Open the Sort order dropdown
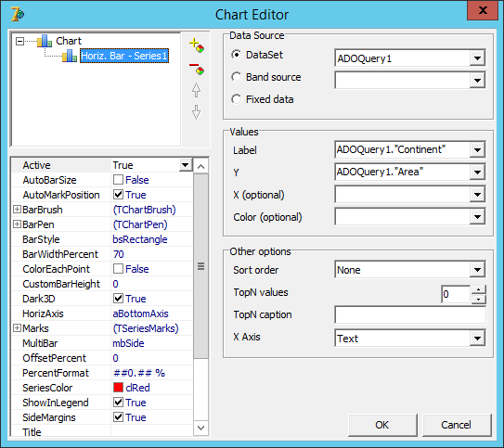 (x=477, y=270)
